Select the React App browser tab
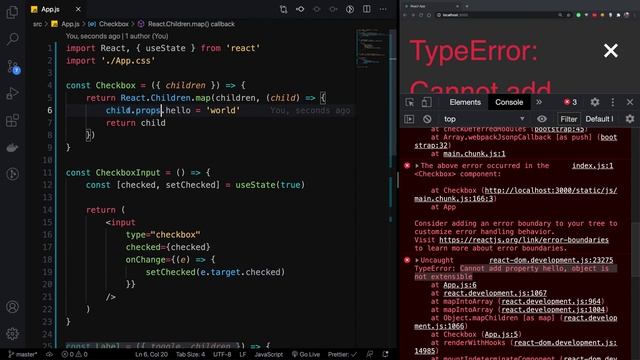640x360 pixels. pos(431,6)
